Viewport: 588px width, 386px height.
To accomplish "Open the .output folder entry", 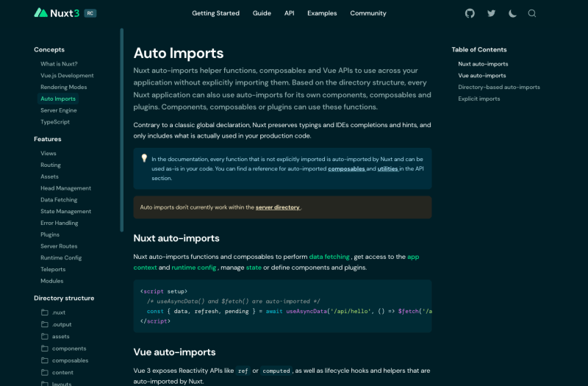I will point(56,324).
